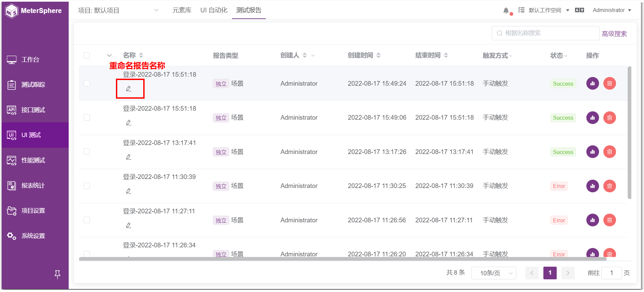Click the next page arrow button
This screenshot has width=644, height=292.
568,273
